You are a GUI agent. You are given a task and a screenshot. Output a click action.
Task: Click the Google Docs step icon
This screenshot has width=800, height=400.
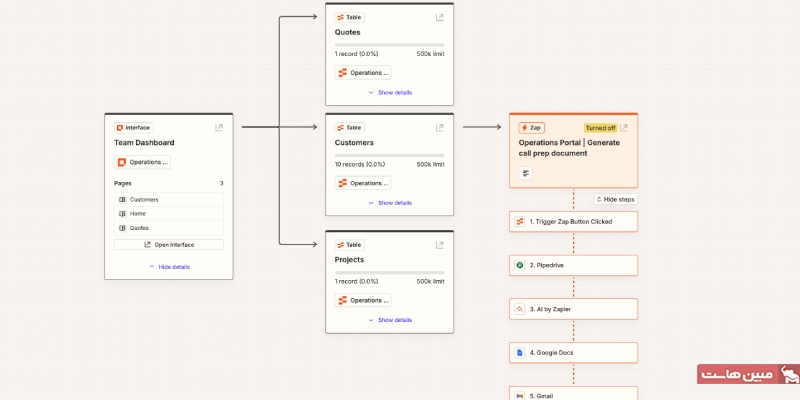(520, 352)
